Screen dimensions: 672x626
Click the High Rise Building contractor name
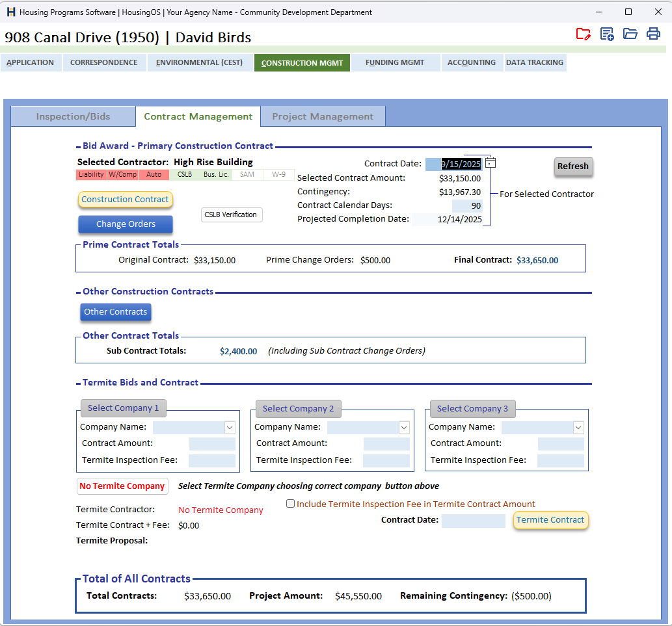(x=213, y=162)
